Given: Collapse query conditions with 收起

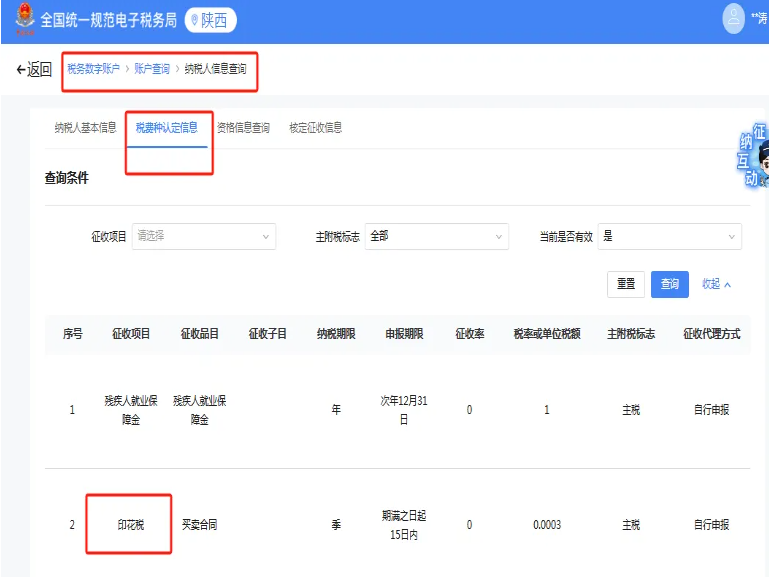Looking at the screenshot, I should click(x=716, y=284).
